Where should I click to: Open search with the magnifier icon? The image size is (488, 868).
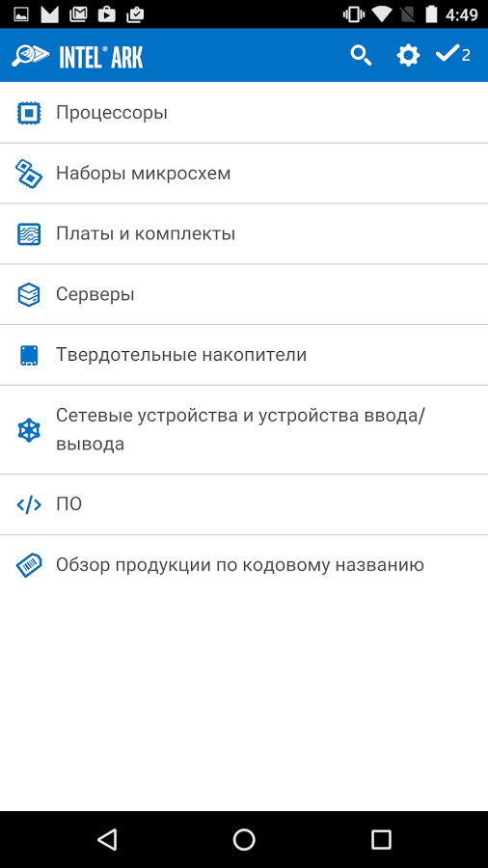[x=361, y=55]
